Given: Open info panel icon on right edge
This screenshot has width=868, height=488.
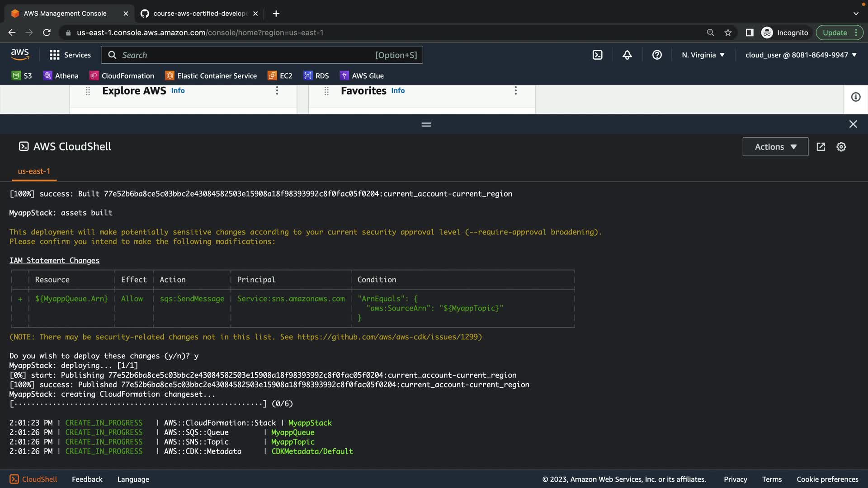Looking at the screenshot, I should tap(855, 97).
